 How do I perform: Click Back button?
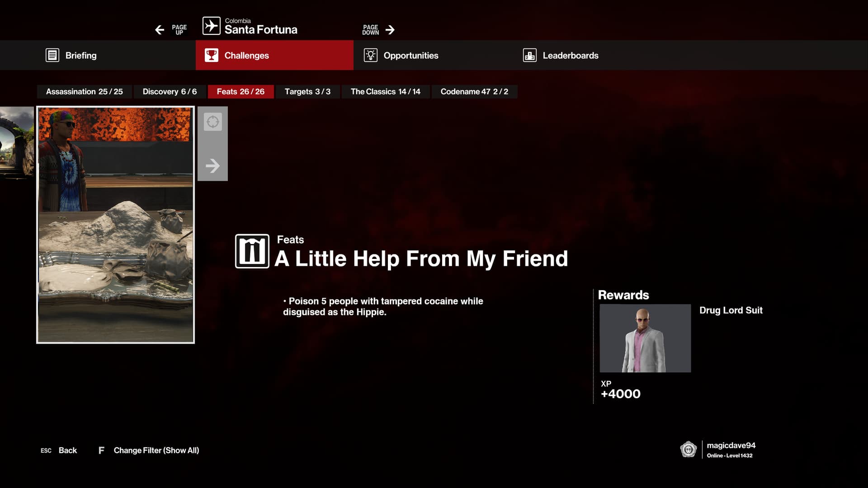point(67,450)
